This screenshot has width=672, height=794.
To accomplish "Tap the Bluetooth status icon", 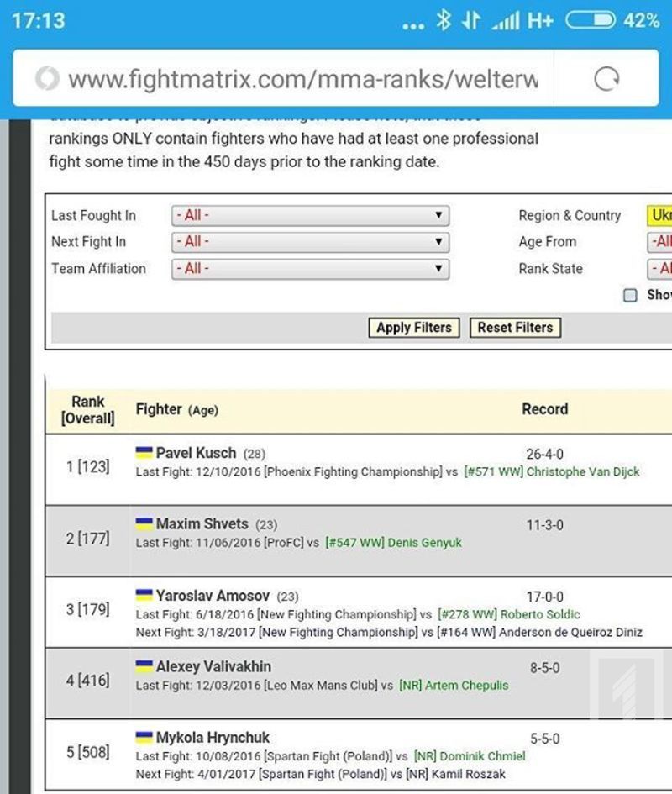I will click(x=444, y=21).
